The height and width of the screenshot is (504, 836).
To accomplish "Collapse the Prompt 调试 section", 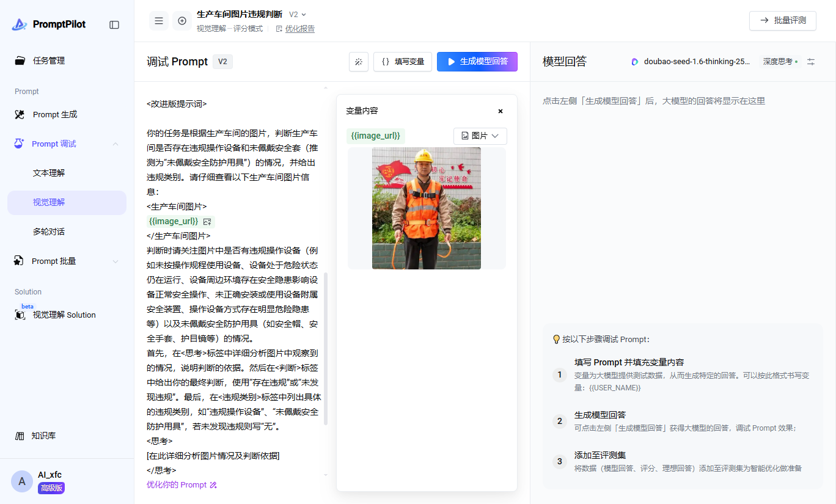I will point(116,144).
